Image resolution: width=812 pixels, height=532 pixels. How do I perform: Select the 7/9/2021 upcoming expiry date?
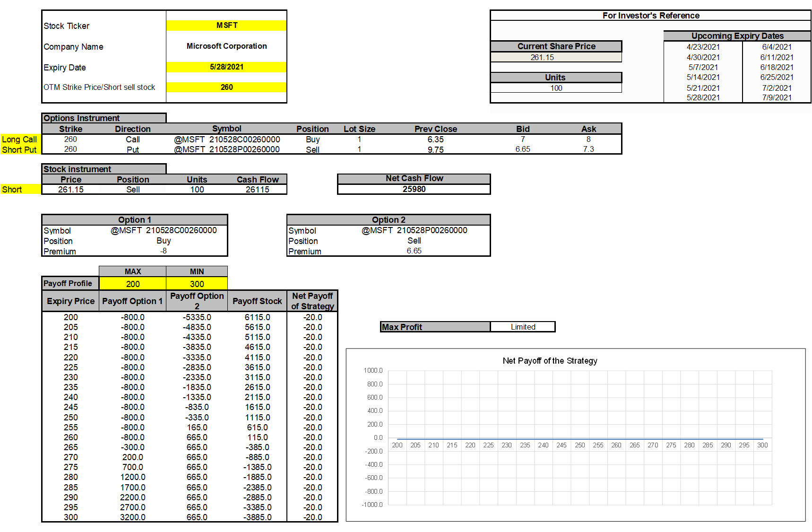pyautogui.click(x=777, y=98)
